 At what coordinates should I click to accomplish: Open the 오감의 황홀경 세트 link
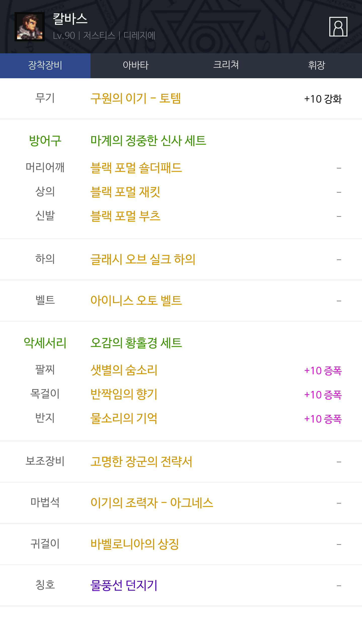[136, 343]
